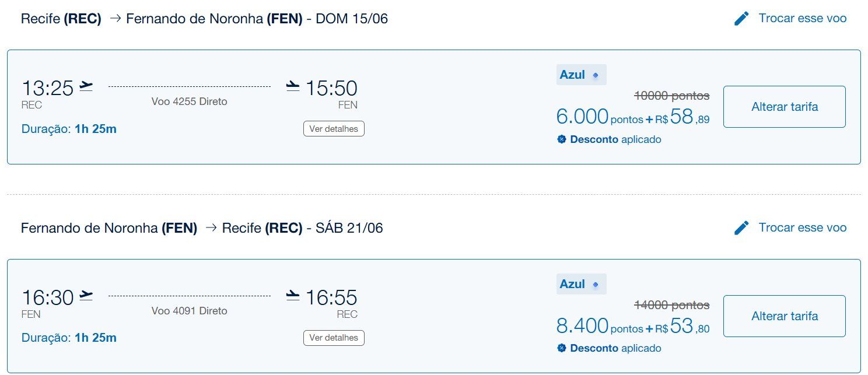Open Ver detalhes for flight 4091
The image size is (868, 375).
point(334,337)
